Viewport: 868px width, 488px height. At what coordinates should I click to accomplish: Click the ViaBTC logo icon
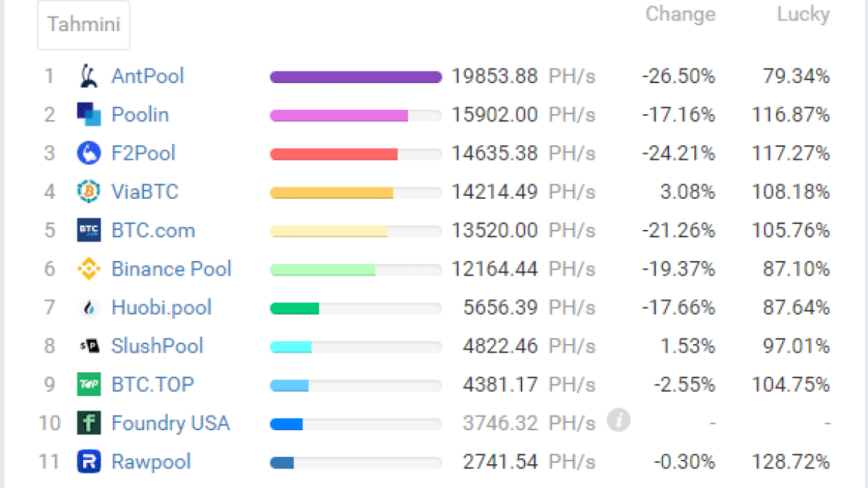pos(88,192)
